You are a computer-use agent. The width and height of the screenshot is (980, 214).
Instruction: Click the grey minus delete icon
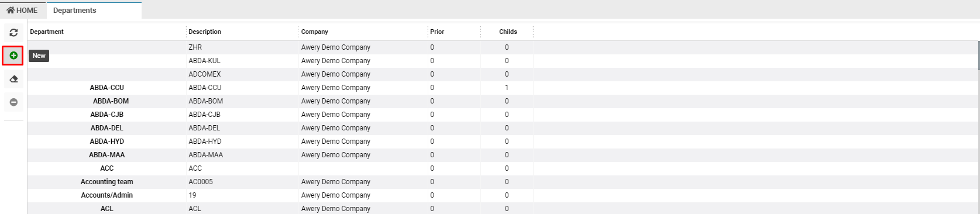click(x=13, y=102)
